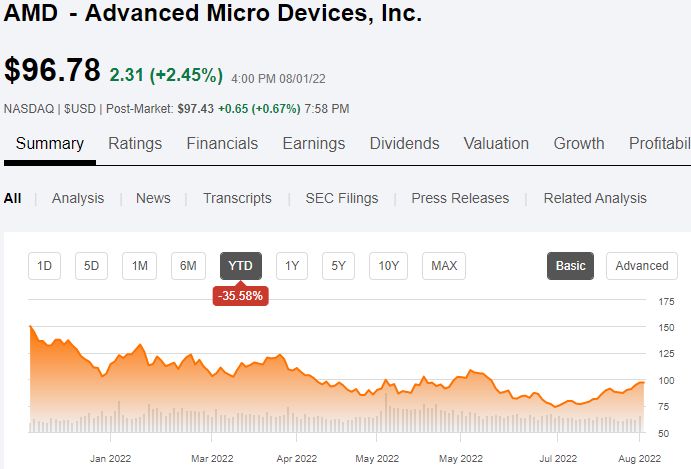
Task: Select the YTD range button
Action: point(241,266)
